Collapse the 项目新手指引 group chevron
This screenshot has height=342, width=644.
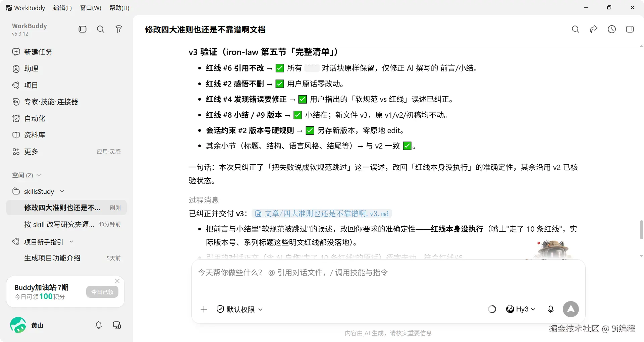pos(71,242)
